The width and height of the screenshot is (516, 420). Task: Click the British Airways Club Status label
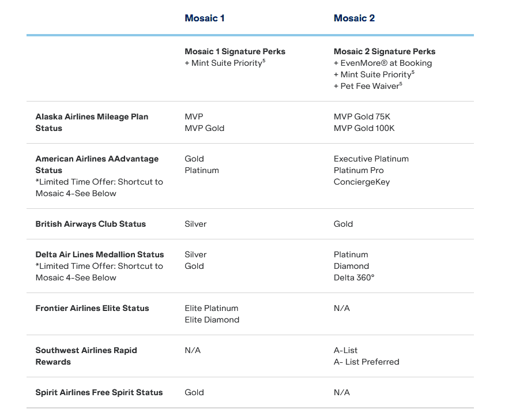pos(91,224)
